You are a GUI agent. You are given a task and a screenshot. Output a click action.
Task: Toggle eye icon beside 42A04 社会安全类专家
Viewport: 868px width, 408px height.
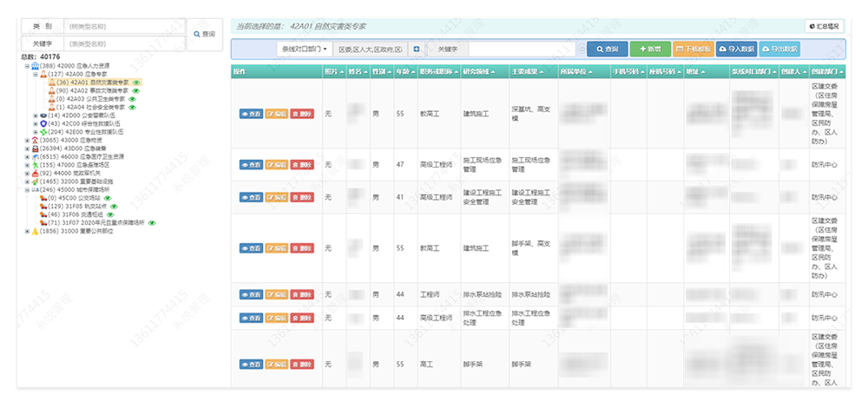point(133,107)
